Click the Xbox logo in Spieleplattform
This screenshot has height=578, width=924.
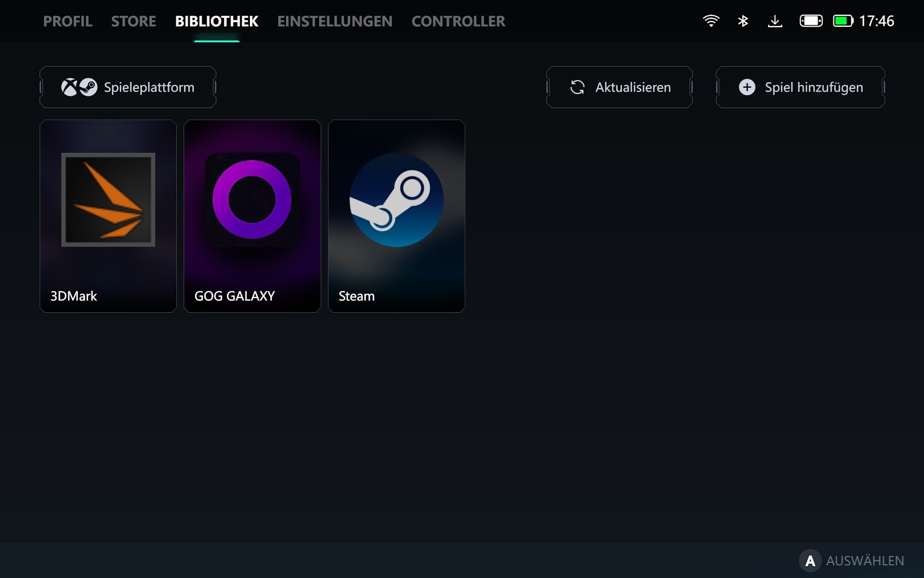pos(69,87)
